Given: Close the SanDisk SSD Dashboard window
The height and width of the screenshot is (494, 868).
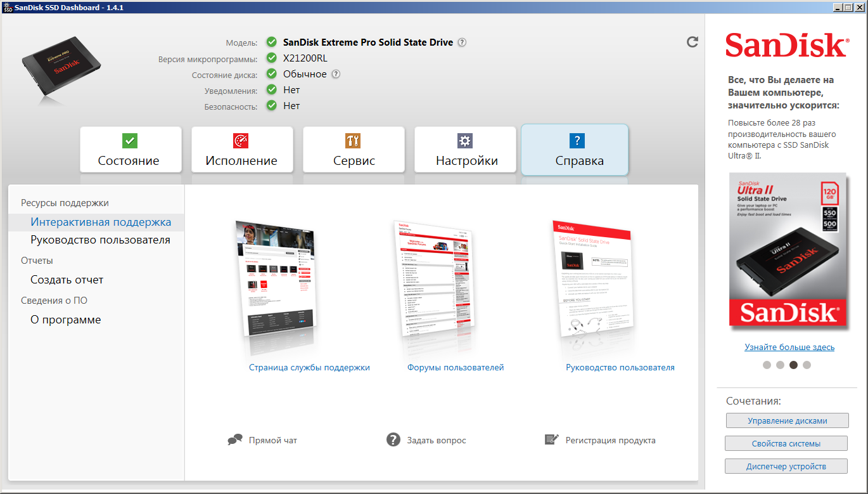Looking at the screenshot, I should coord(858,7).
